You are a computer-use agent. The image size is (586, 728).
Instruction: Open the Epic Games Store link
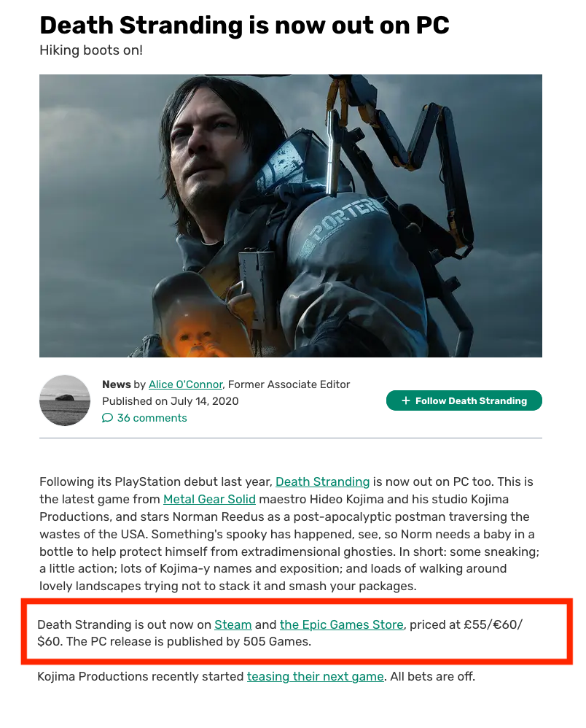342,625
